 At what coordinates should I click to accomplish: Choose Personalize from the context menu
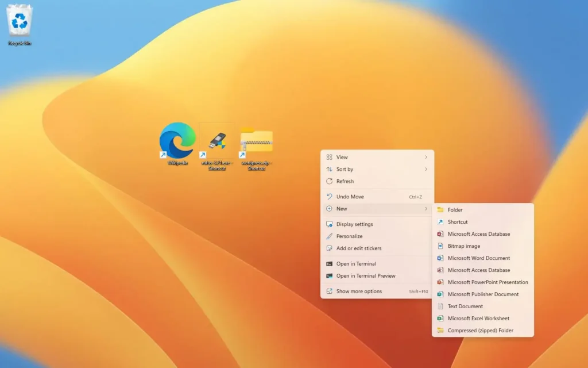coord(349,236)
